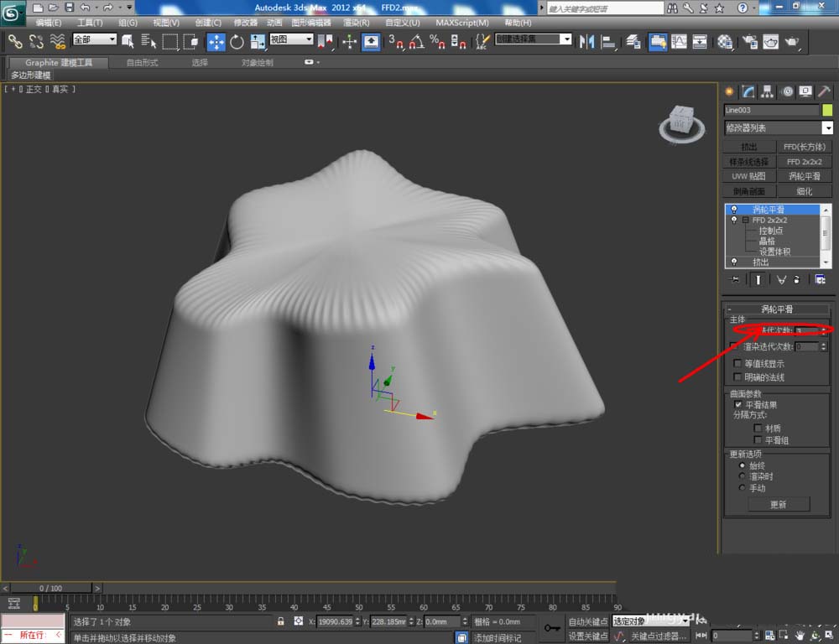Click the Mirror tool icon
This screenshot has height=644, width=839.
point(587,41)
